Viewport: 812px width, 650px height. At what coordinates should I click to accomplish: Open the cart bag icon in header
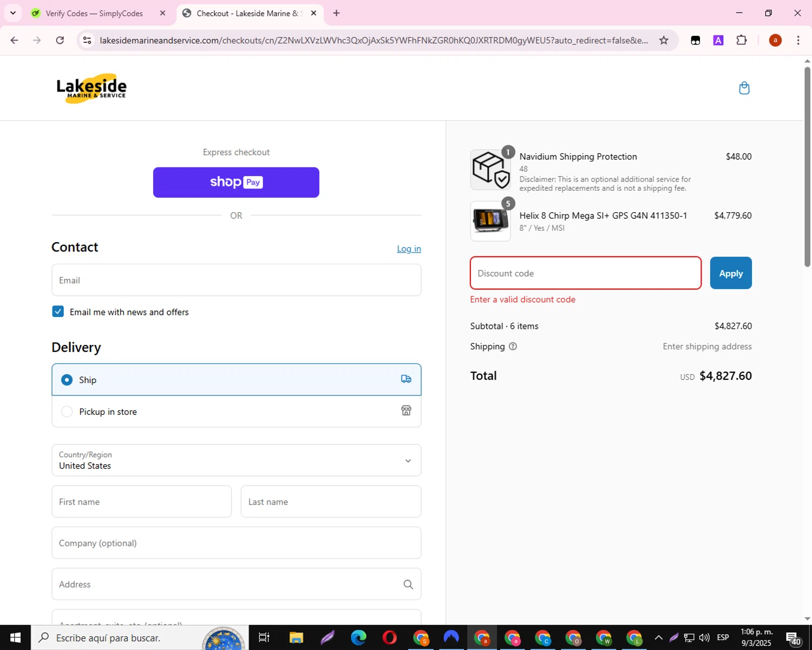(x=744, y=88)
